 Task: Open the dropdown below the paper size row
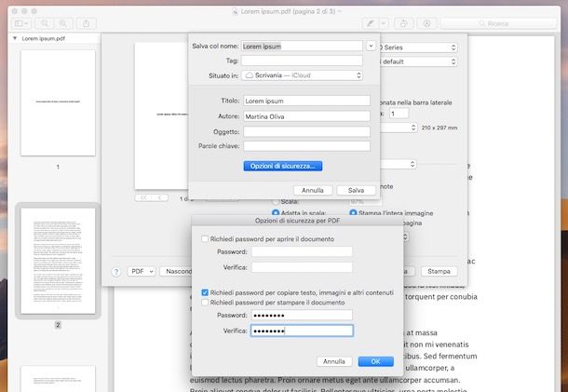click(x=398, y=164)
